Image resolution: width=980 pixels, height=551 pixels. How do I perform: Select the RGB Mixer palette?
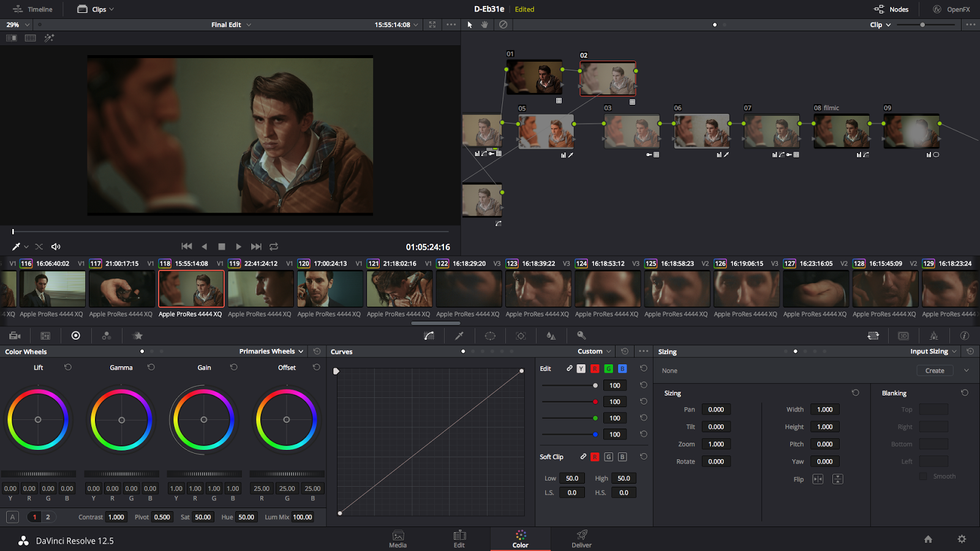point(106,335)
